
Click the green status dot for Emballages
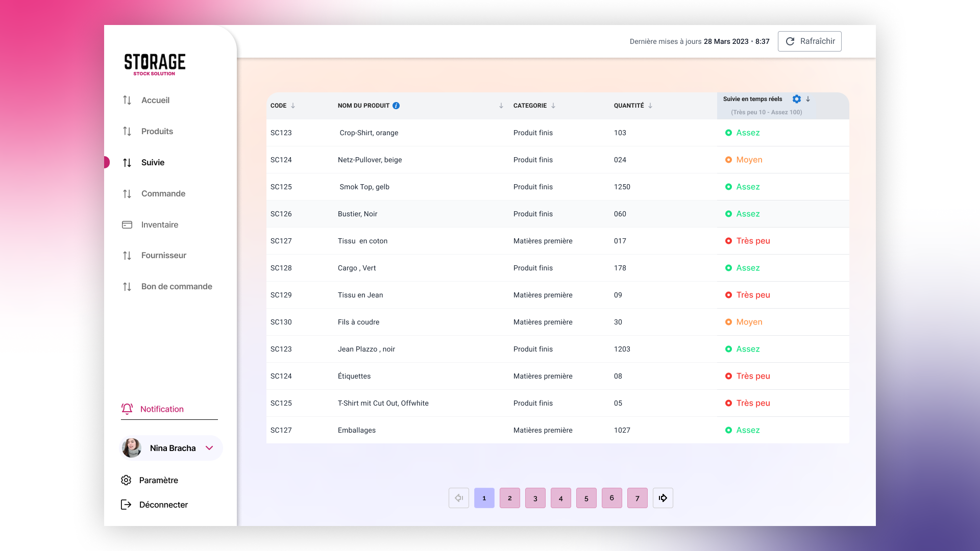coord(728,430)
